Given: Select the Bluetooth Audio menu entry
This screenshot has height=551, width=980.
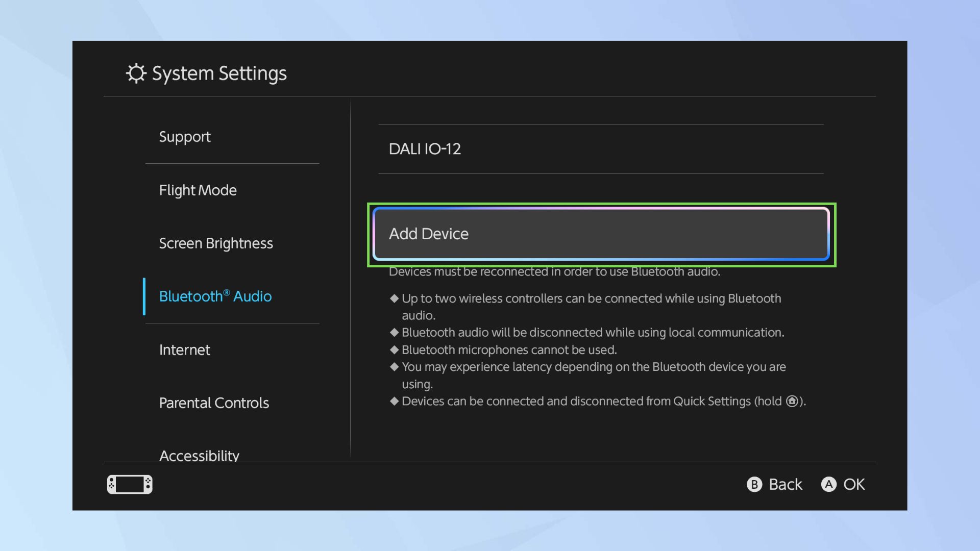Looking at the screenshot, I should click(215, 296).
